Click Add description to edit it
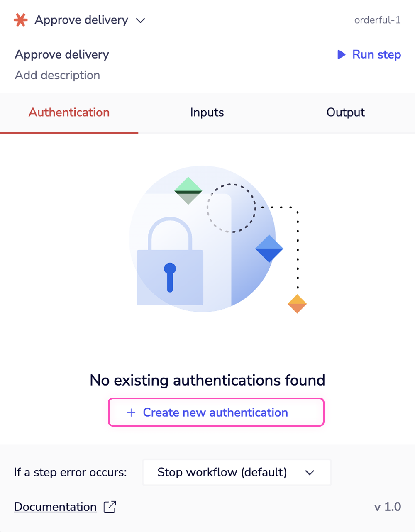Viewport: 415px width, 532px height. [57, 75]
